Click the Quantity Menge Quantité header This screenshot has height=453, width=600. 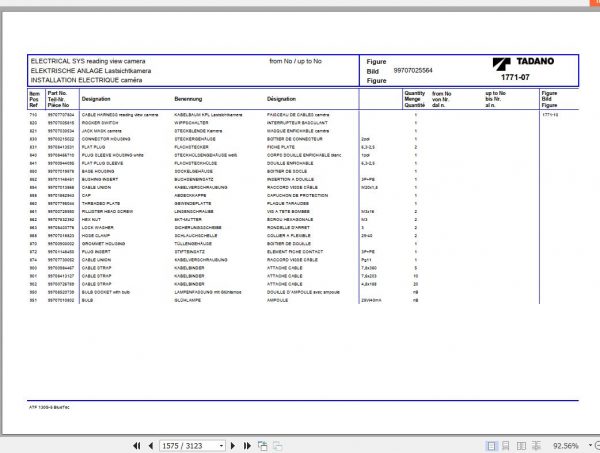coord(415,99)
